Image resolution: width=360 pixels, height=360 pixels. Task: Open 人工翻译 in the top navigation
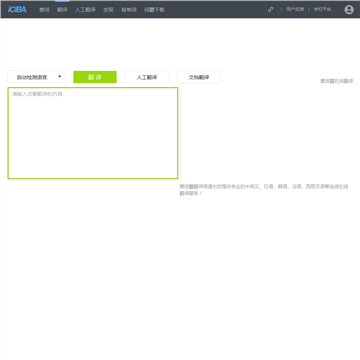click(x=85, y=10)
